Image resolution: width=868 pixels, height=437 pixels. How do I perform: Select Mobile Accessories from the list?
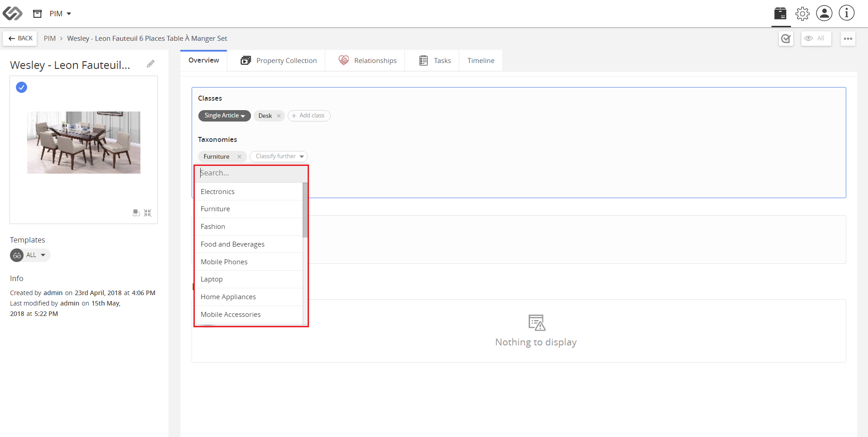(x=249, y=315)
